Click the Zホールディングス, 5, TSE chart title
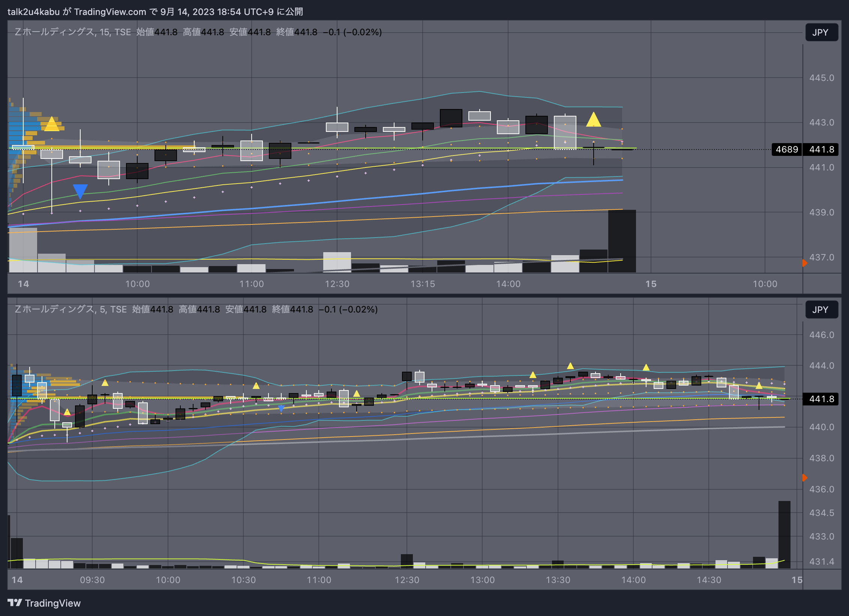 (x=70, y=309)
